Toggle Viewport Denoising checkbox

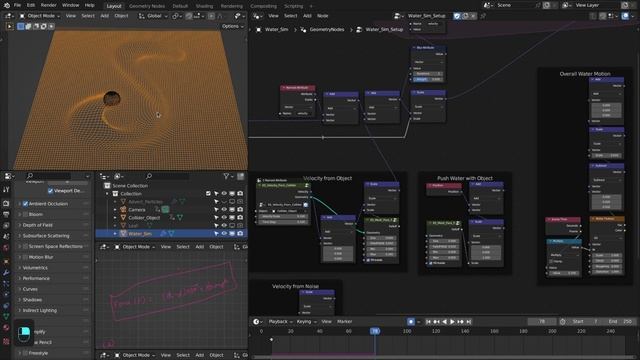coord(51,191)
